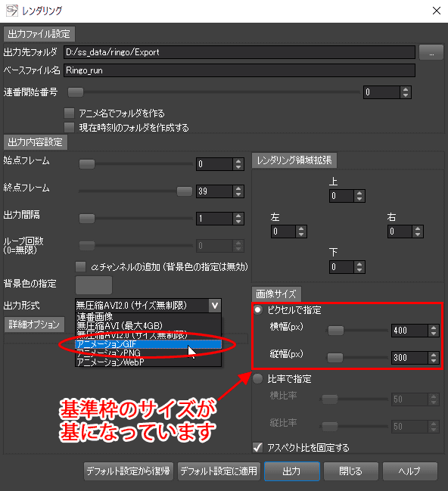This screenshot has height=491, width=448.
Task: Enable アニメ名でフォルダを作る checkbox
Action: [x=69, y=113]
